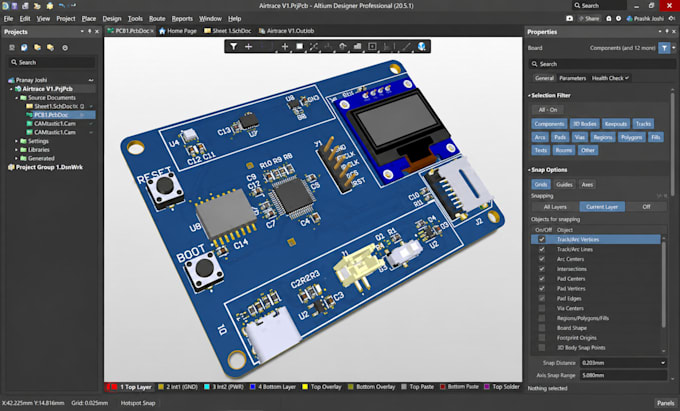Click the Properties panel blue filter icon
The image size is (680, 411).
(664, 48)
